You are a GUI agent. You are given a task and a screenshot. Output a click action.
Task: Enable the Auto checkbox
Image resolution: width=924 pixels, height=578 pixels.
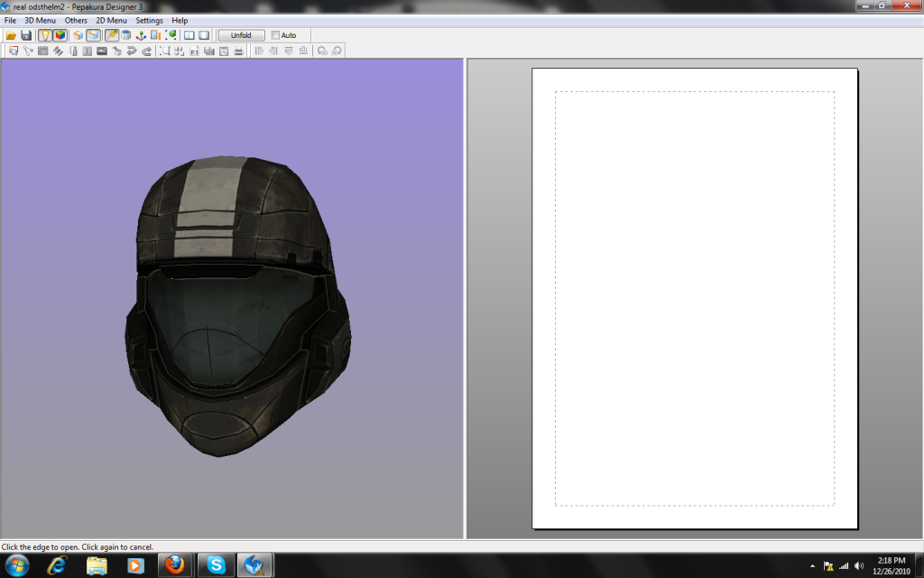pyautogui.click(x=275, y=35)
